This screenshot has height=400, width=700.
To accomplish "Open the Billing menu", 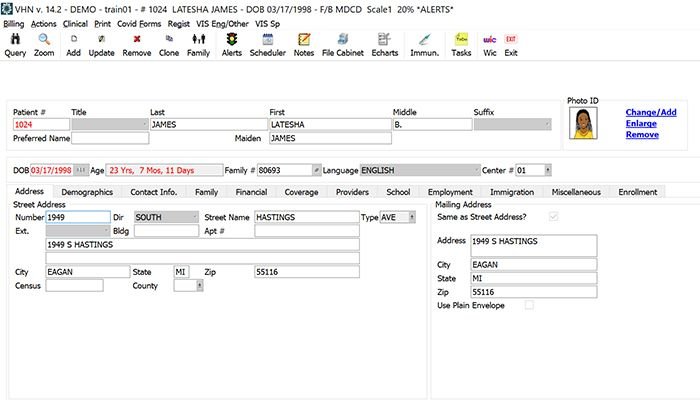I will click(14, 22).
